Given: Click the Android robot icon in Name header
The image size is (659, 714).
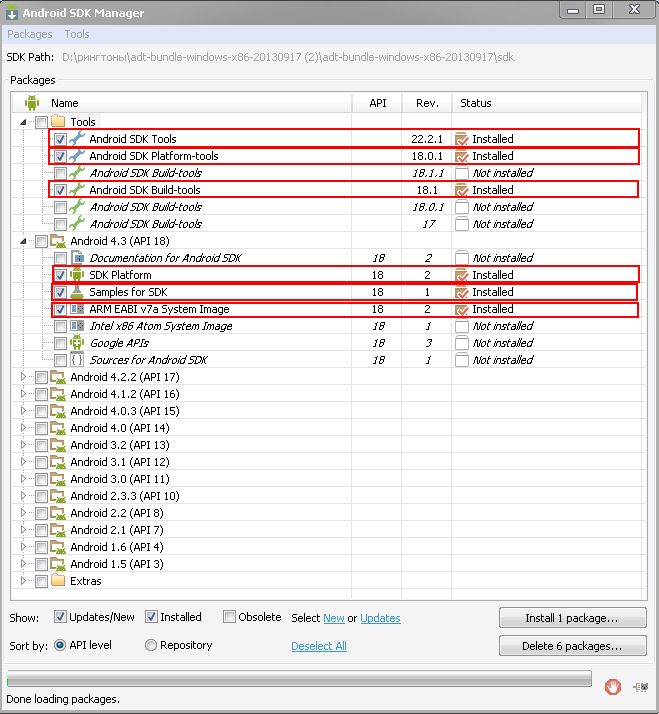Looking at the screenshot, I should 32,103.
